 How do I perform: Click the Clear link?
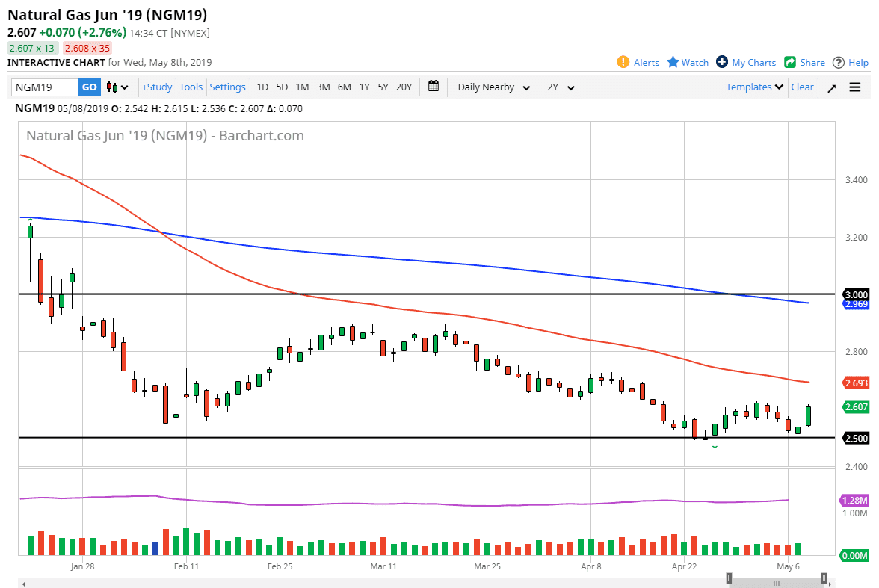click(802, 87)
